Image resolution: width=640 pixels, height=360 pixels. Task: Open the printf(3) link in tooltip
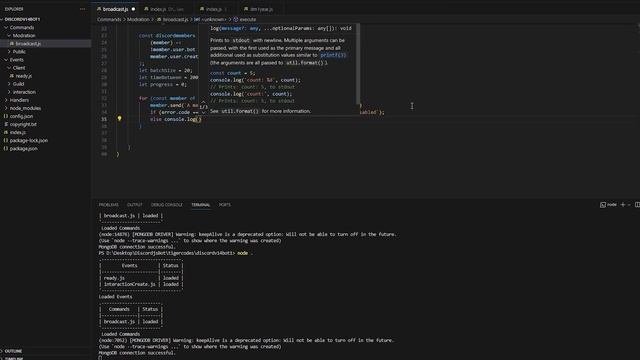coord(333,55)
